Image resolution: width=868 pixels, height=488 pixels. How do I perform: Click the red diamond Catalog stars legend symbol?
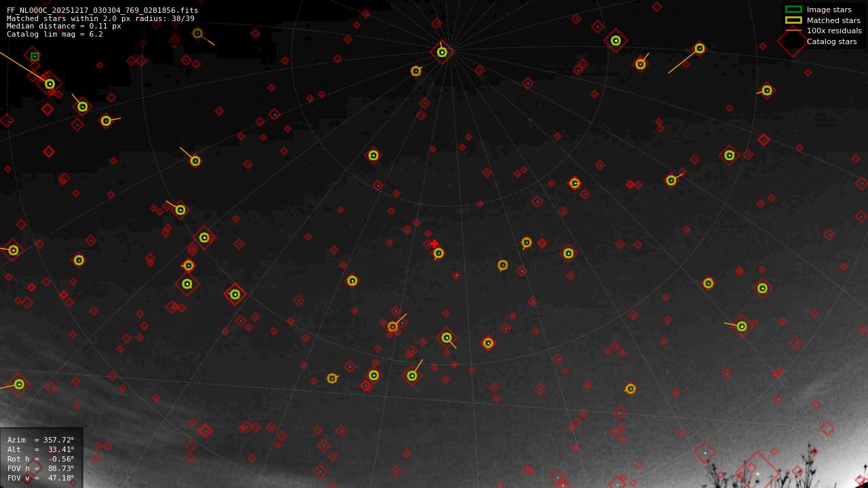pos(792,41)
